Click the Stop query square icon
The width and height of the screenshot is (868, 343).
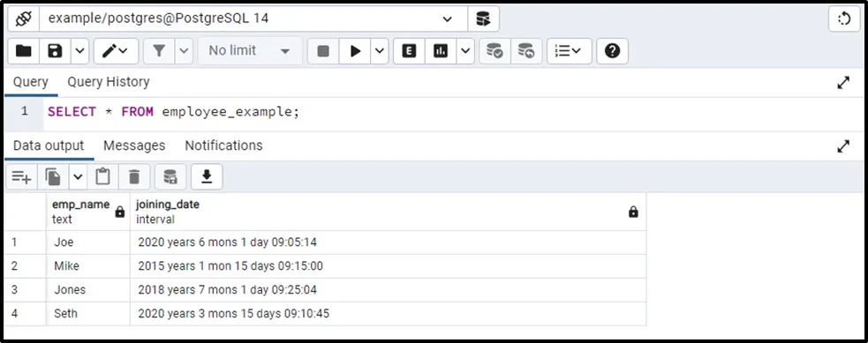pos(323,51)
